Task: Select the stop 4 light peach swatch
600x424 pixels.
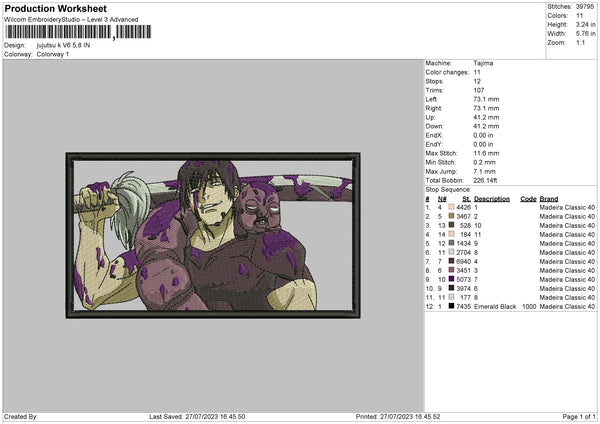Action: pyautogui.click(x=452, y=234)
